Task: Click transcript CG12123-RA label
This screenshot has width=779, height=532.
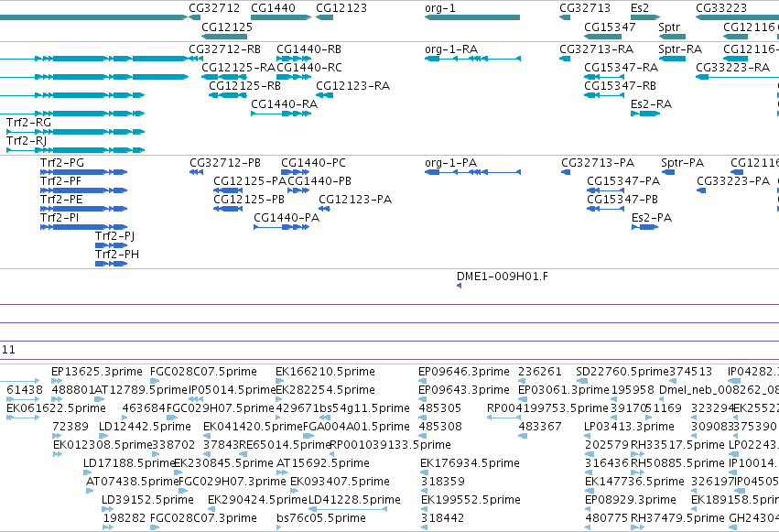Action: click(353, 86)
